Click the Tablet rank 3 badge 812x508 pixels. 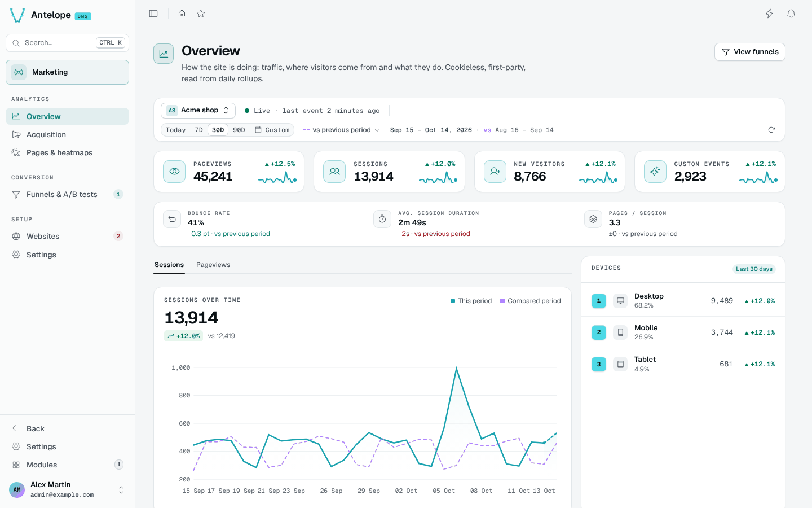(599, 364)
